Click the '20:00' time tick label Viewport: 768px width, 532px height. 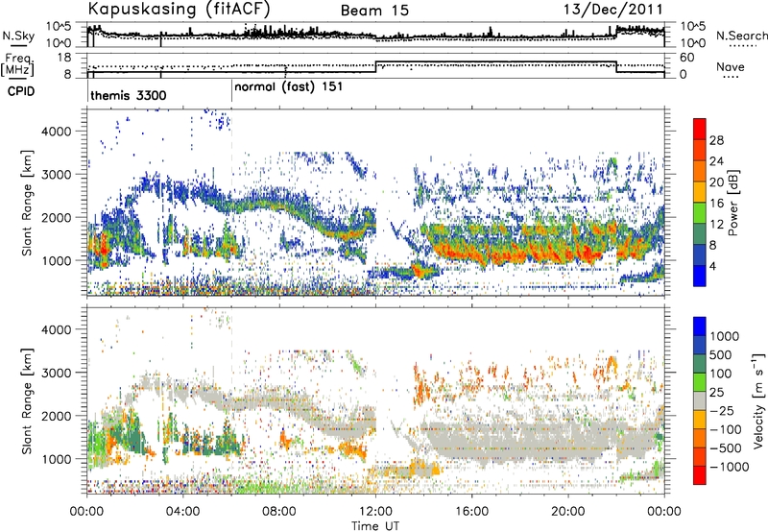point(567,512)
